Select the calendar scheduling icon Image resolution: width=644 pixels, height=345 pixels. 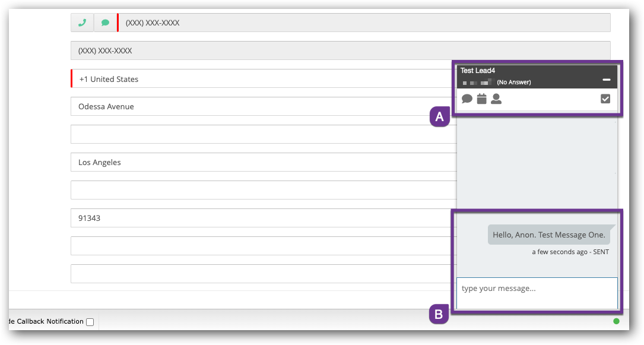tap(481, 99)
